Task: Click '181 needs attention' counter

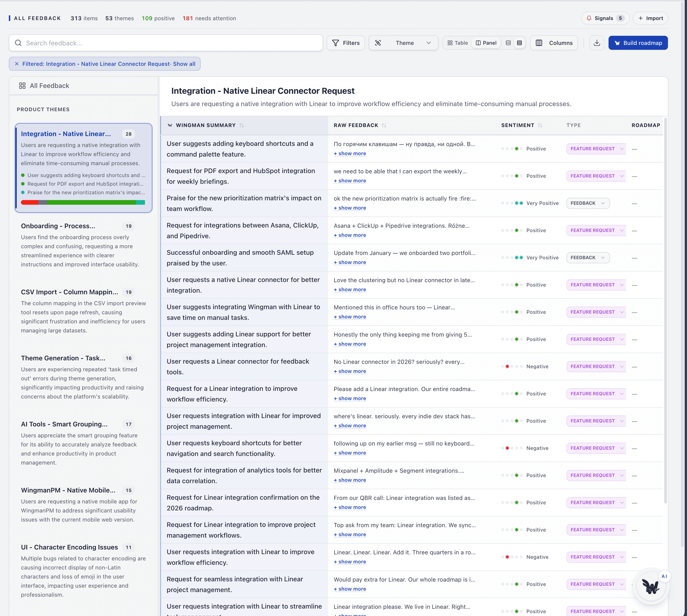Action: tap(209, 18)
